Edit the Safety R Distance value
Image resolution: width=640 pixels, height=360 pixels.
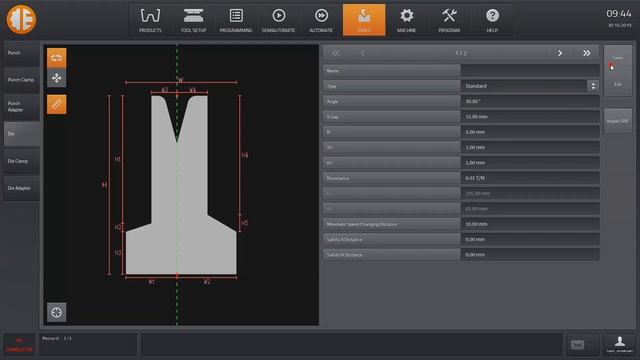pos(530,255)
